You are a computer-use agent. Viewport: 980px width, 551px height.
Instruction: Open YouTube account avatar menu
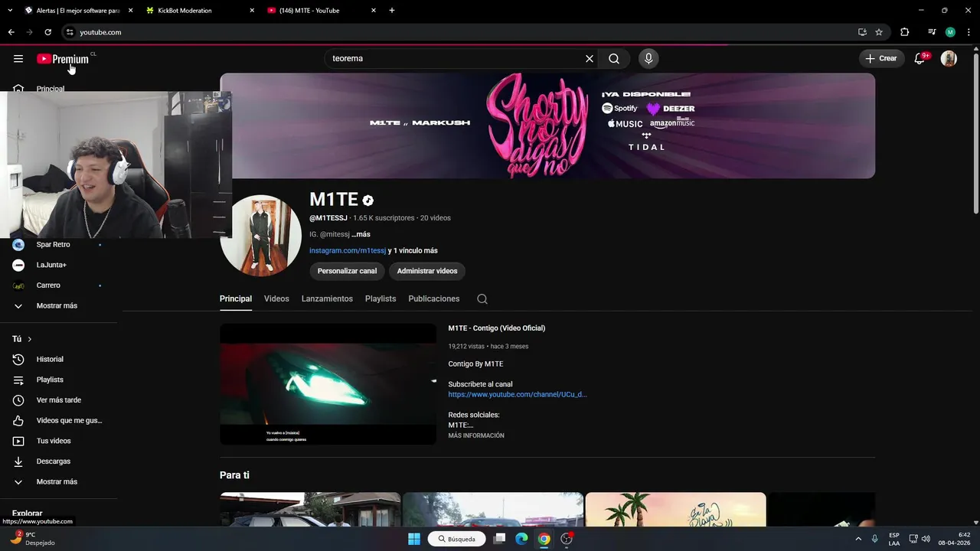949,58
